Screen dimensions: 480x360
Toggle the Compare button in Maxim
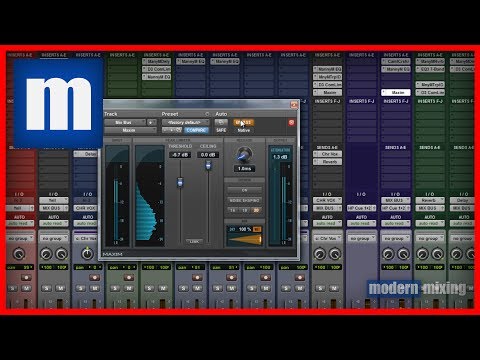click(196, 130)
